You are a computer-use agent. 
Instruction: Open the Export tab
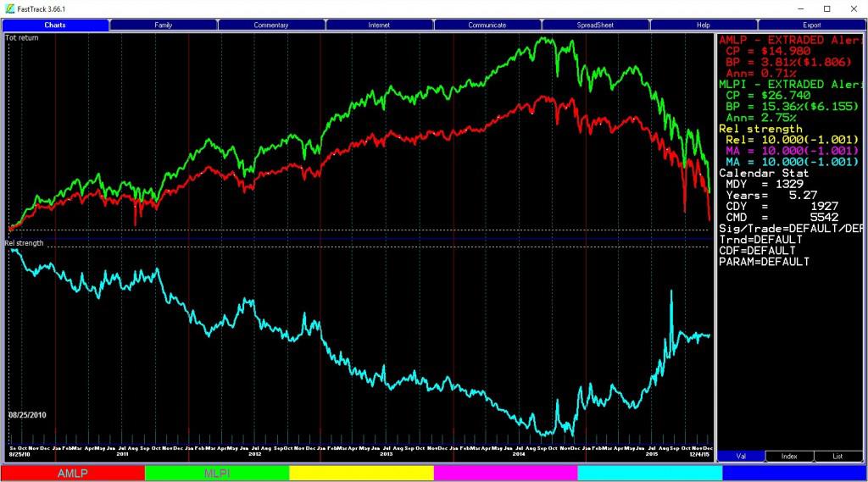811,25
